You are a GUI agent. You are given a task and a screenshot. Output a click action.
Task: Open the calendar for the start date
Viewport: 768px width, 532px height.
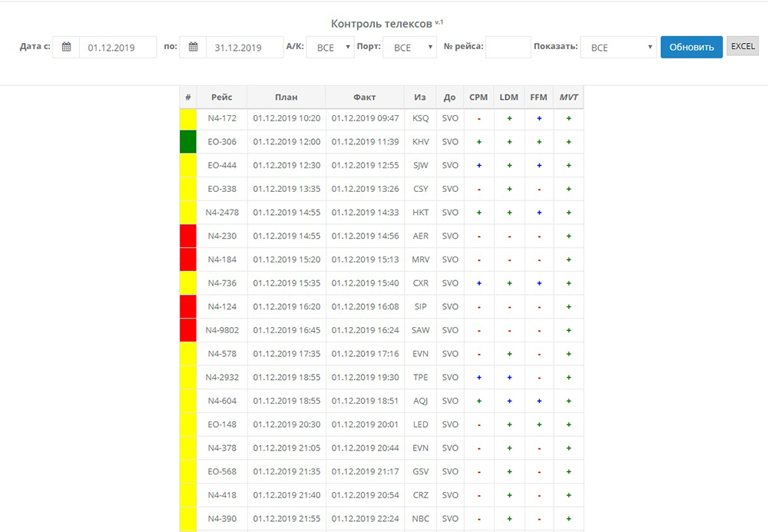point(66,47)
